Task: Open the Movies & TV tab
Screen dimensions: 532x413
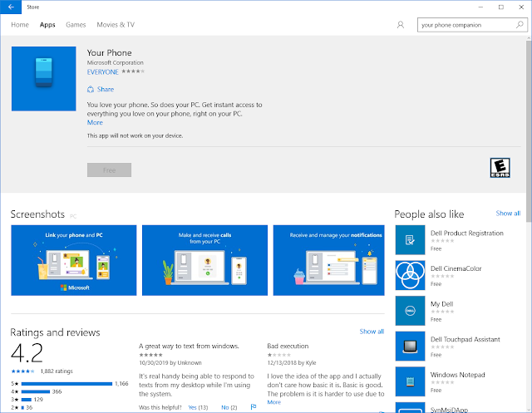Action: coord(116,25)
